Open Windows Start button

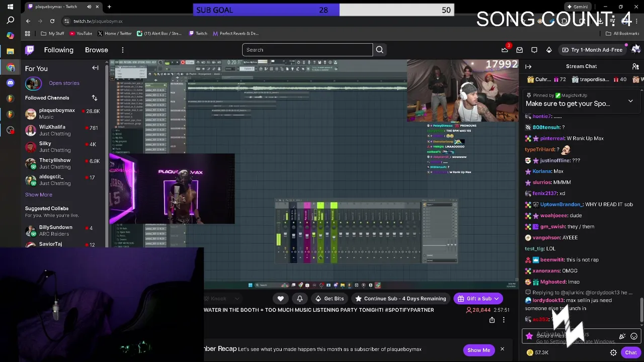click(10, 7)
